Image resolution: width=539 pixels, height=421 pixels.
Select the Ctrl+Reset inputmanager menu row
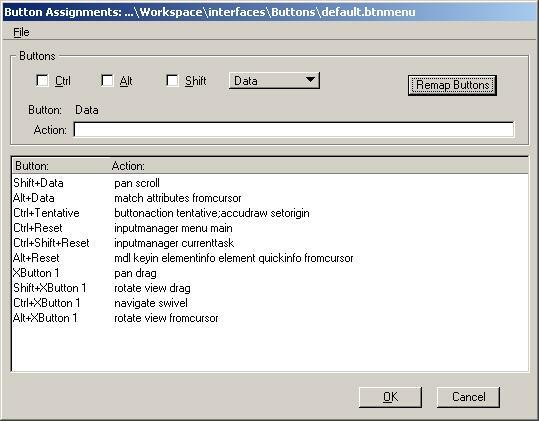[x=270, y=228]
